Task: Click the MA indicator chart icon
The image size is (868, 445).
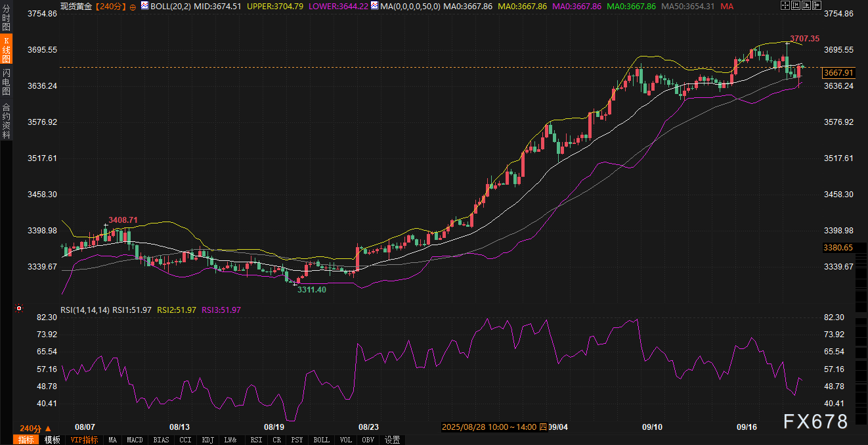Action: pos(374,6)
